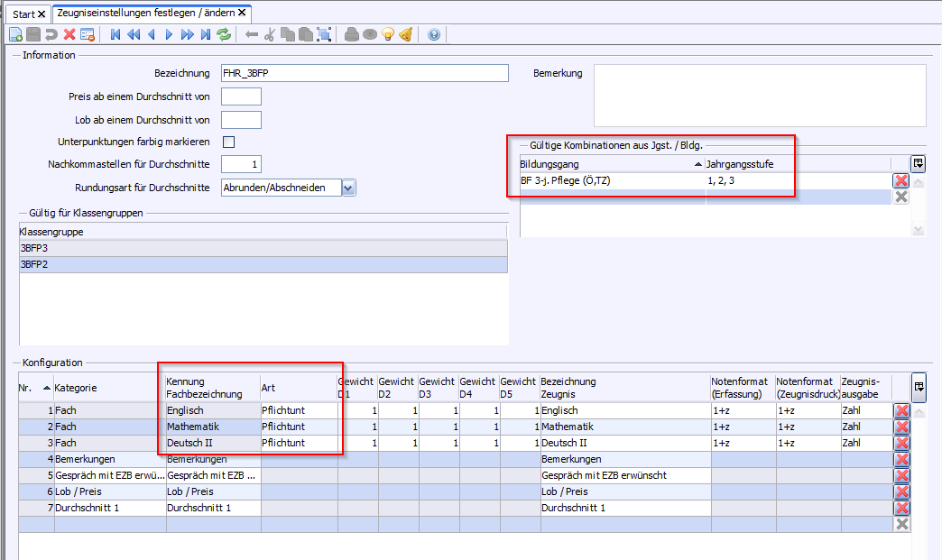The image size is (942, 560).
Task: Delete the Englisch row in Konfiguration
Action: (x=901, y=411)
